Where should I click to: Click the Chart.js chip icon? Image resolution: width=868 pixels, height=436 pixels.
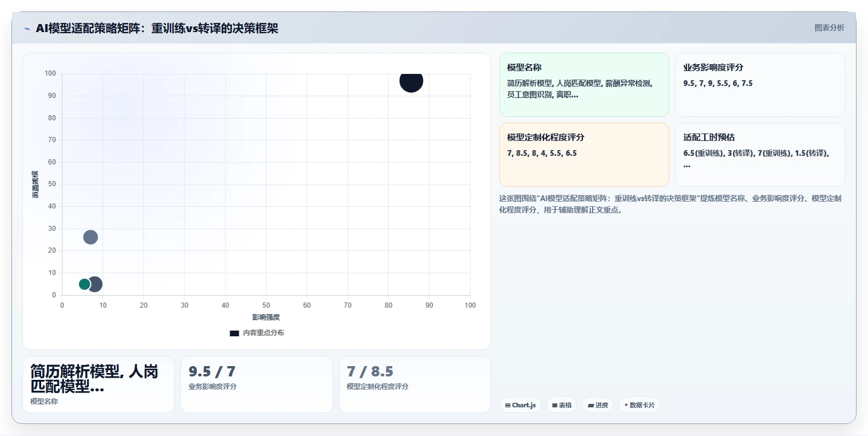click(508, 405)
